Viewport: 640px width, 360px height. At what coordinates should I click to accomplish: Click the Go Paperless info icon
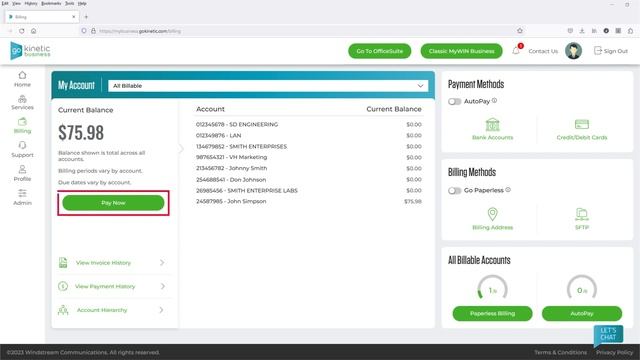pyautogui.click(x=508, y=189)
